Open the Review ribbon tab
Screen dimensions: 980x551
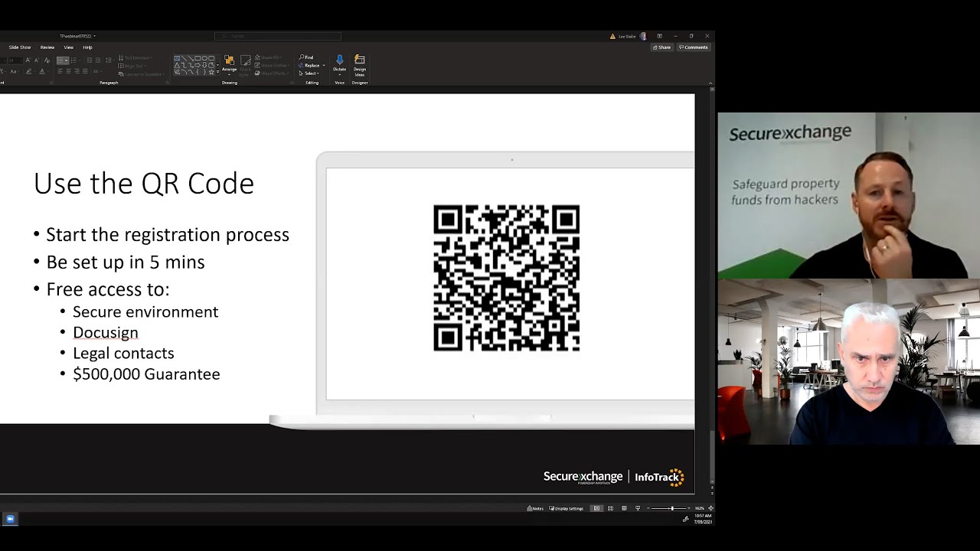point(47,47)
